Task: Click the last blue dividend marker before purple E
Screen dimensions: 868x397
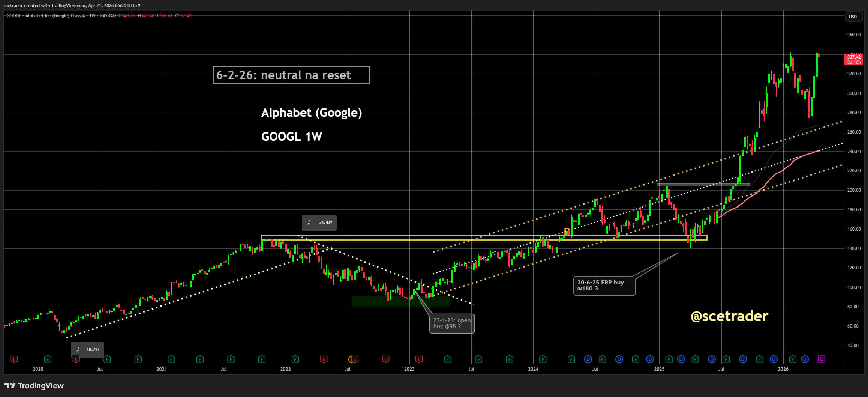Action: coord(805,359)
